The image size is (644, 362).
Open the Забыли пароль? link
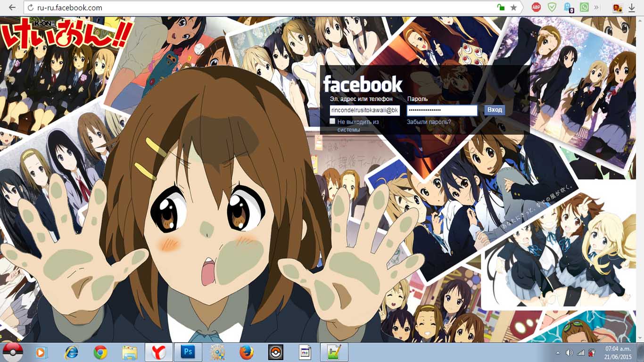coord(429,122)
